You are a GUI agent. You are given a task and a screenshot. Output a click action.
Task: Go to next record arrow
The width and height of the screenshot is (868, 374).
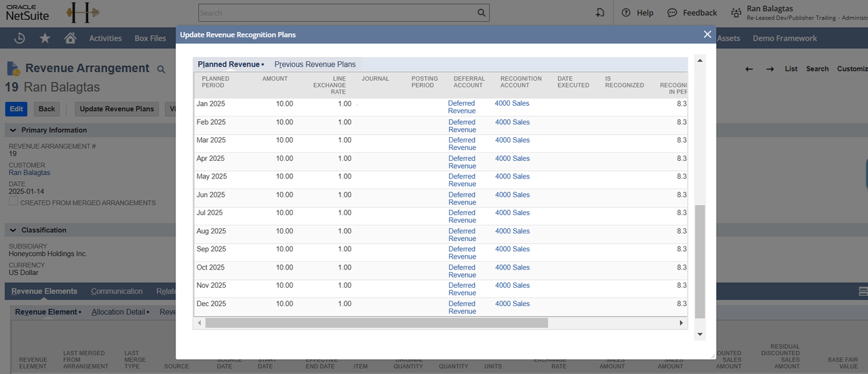[x=770, y=69]
